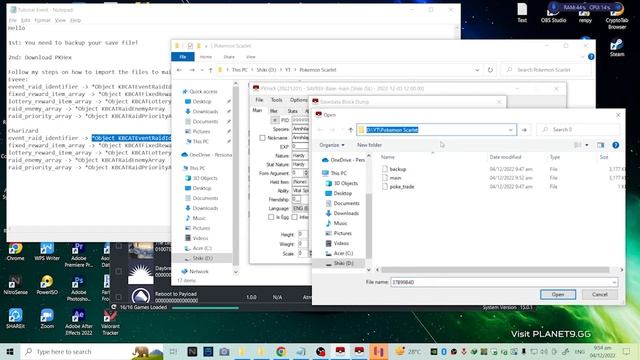Toggle the Infected checkbox in PKHeX
This screenshot has height=360, width=640.
click(x=295, y=217)
